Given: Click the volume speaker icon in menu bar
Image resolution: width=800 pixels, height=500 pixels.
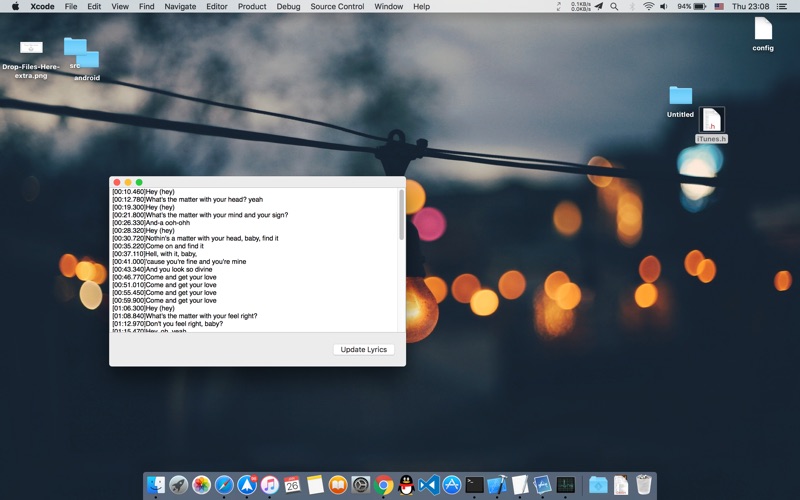Looking at the screenshot, I should click(664, 7).
